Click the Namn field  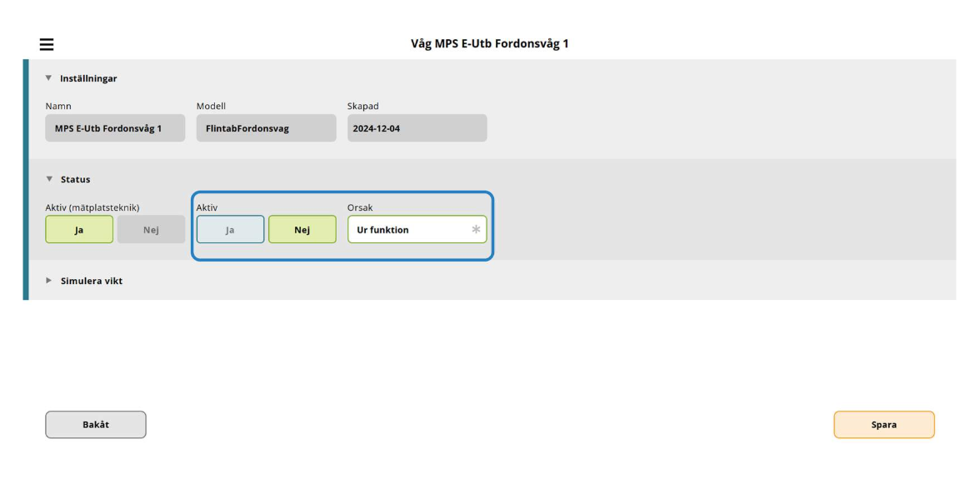(x=115, y=128)
